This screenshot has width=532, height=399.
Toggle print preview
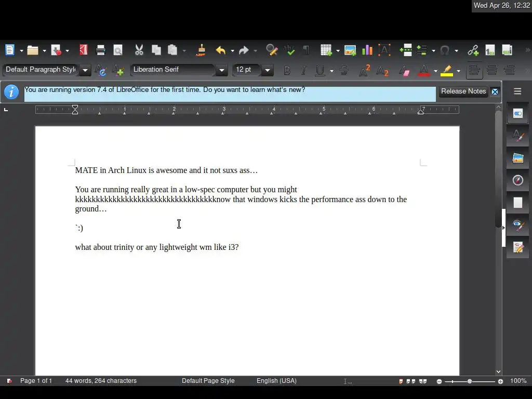pos(118,50)
